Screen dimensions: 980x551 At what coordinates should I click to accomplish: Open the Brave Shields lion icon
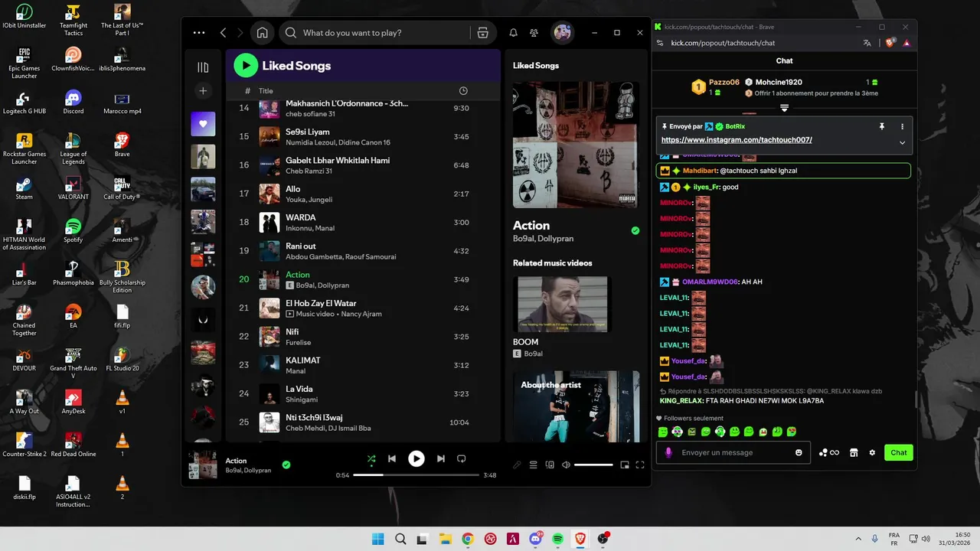coord(890,43)
